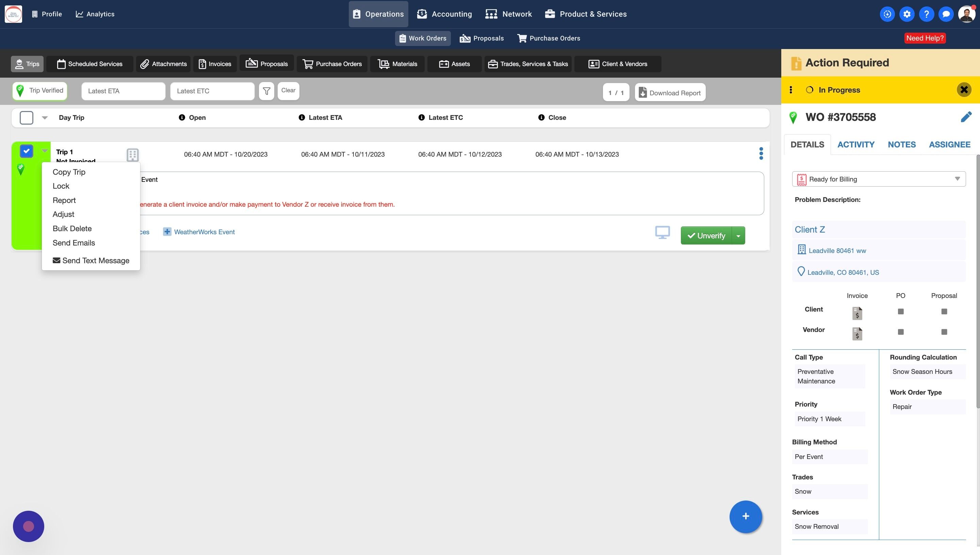980x555 pixels.
Task: Expand the header arrow beside Day Trip
Action: tap(45, 118)
